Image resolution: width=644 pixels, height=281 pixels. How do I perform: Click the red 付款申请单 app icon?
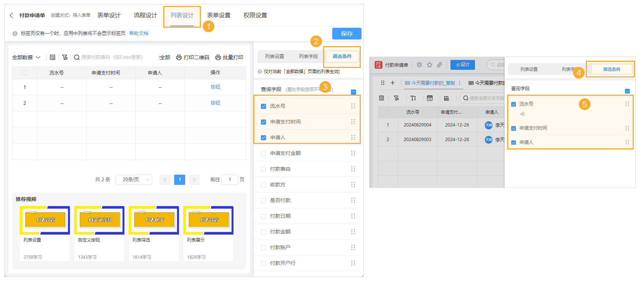tap(378, 65)
